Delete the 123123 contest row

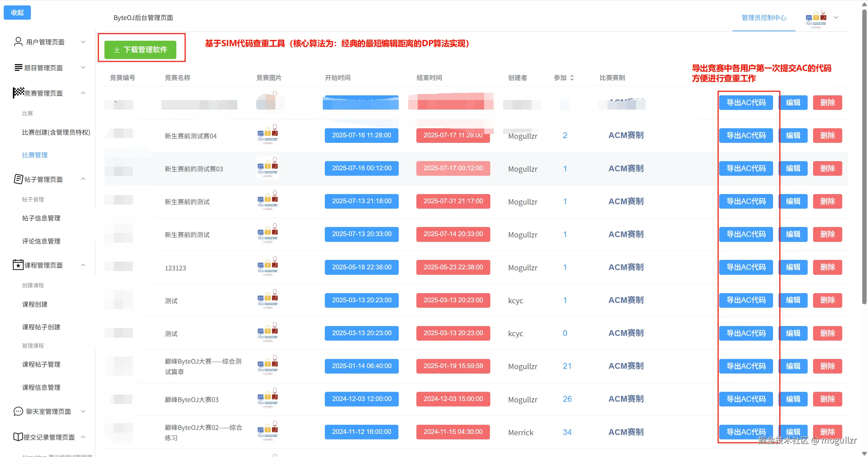(827, 267)
